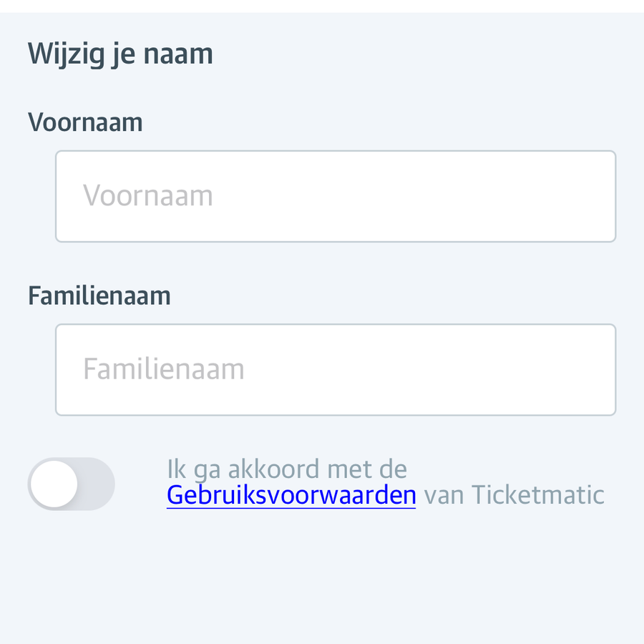The height and width of the screenshot is (644, 644).
Task: Click the 'van Ticketmatic' text
Action: pyautogui.click(x=514, y=495)
